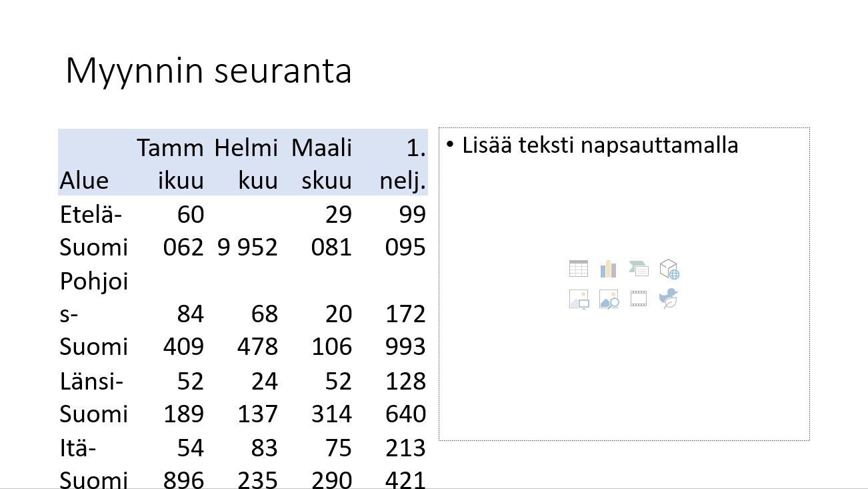The width and height of the screenshot is (868, 489).
Task: Click the 'Etelä-Suomi' row label cell
Action: pyautogui.click(x=95, y=230)
